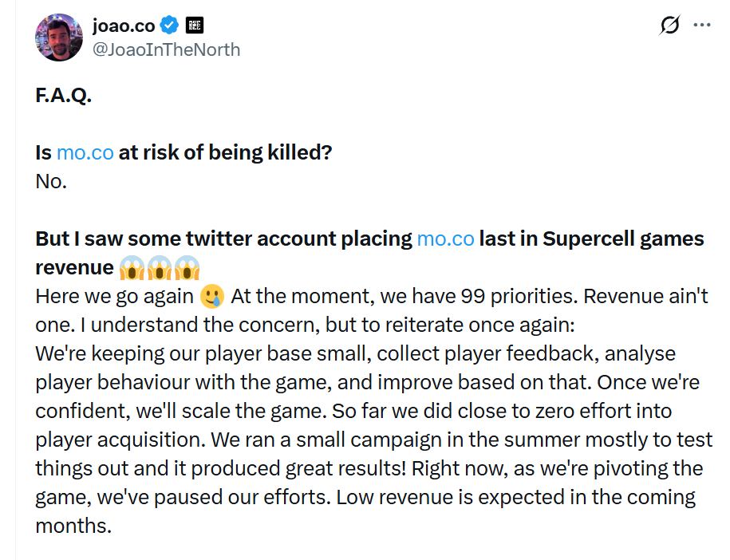Click the 'at risk of being killed?' text
730x560 pixels.
click(x=225, y=152)
